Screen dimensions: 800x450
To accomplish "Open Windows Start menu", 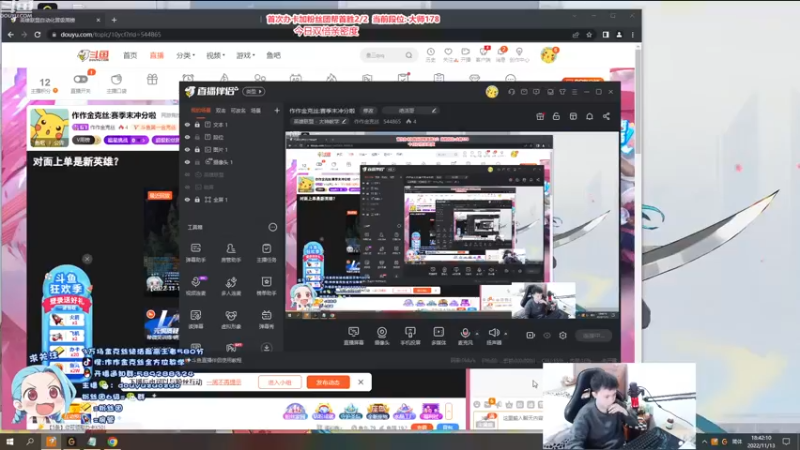I will click(x=10, y=442).
